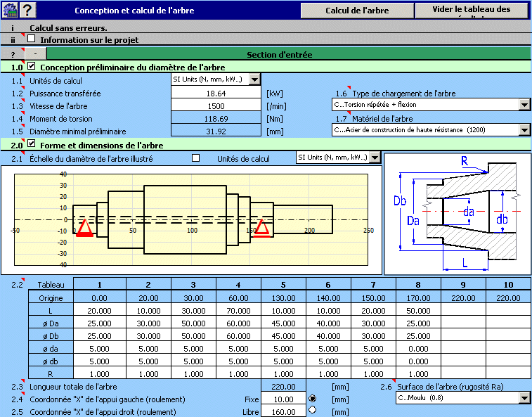
Task: Click the 'Section d'entrée' green header
Action: coord(289,54)
